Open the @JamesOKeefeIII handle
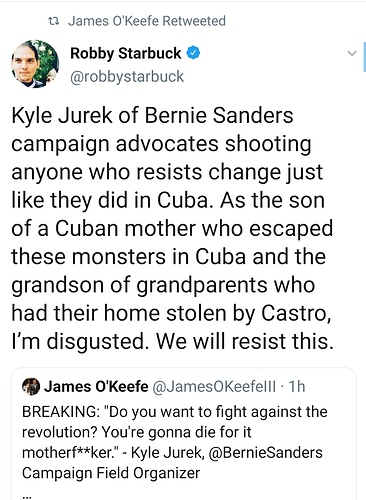 tap(214, 387)
